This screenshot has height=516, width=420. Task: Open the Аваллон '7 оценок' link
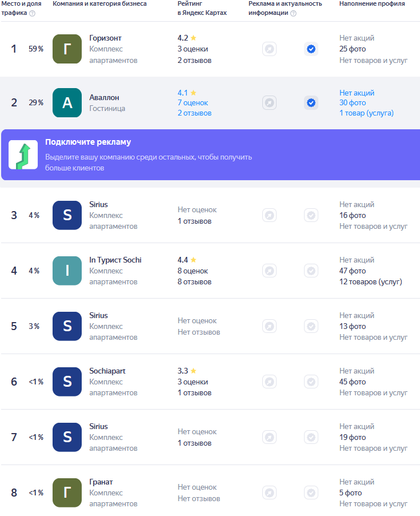pos(193,103)
